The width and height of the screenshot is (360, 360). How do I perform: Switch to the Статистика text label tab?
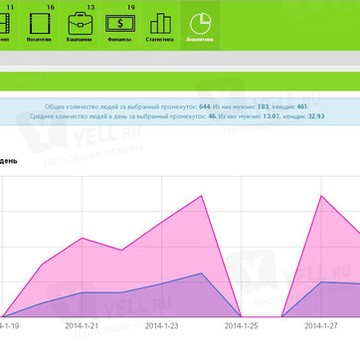pos(160,39)
